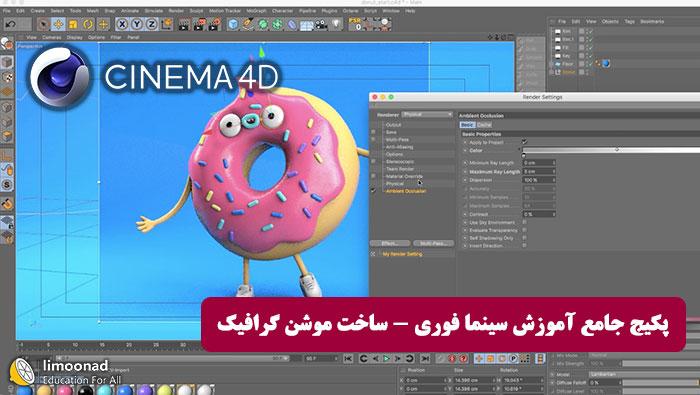The image size is (700, 395).
Task: Toggle Point Level Animation icon
Action: coord(525,358)
